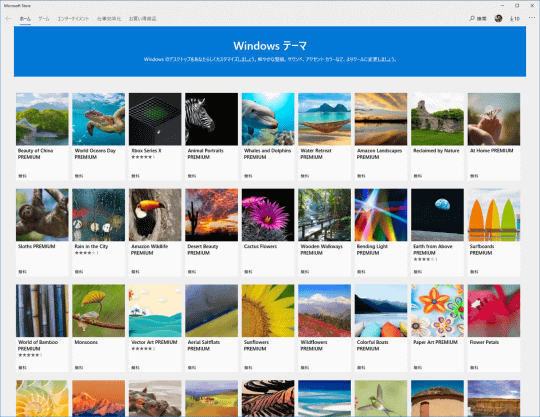Open the Whales and Dolphins PREMIUM theme
Viewport: 540px width, 417px height.
click(x=268, y=136)
